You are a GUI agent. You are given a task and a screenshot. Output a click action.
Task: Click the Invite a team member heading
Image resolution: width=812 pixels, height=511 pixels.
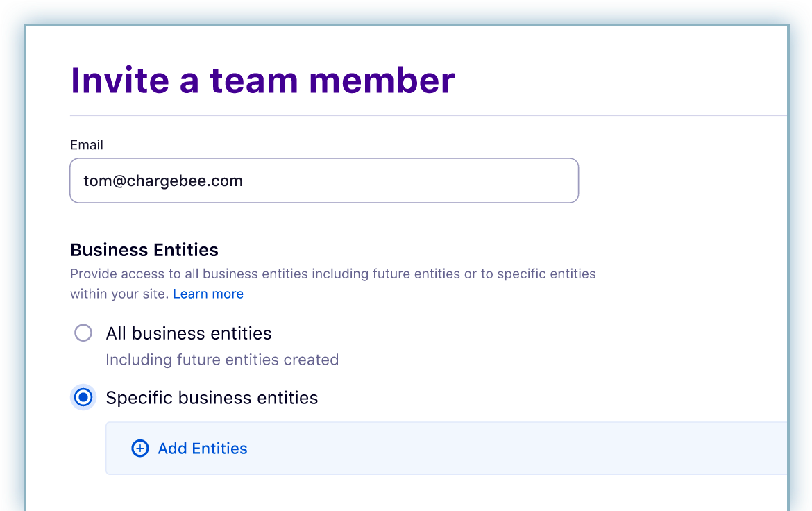[x=262, y=80]
